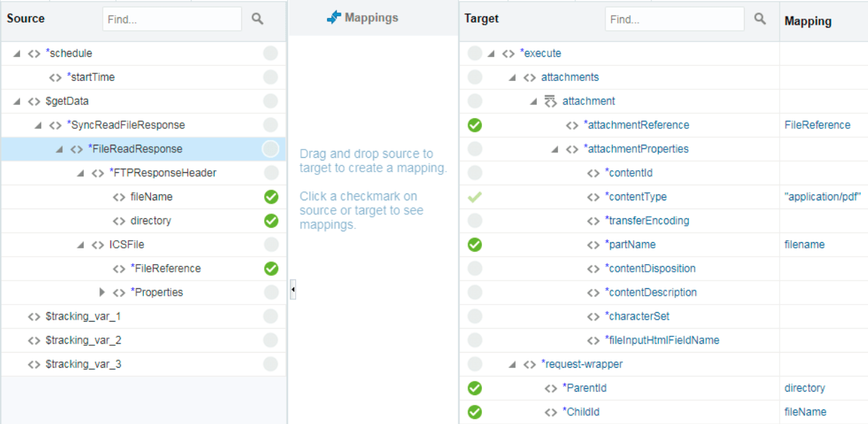Click the element icon next to $tracking_var_1
868x424 pixels.
34,317
